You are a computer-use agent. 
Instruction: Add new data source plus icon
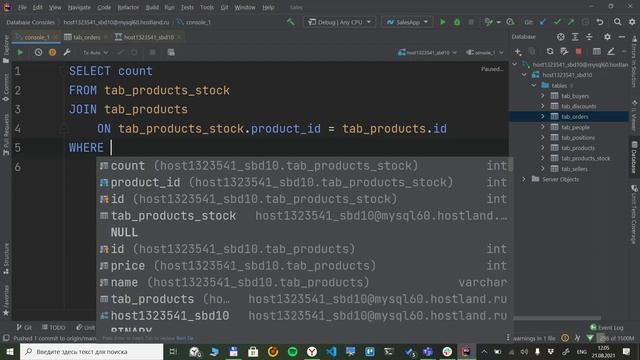coord(518,51)
